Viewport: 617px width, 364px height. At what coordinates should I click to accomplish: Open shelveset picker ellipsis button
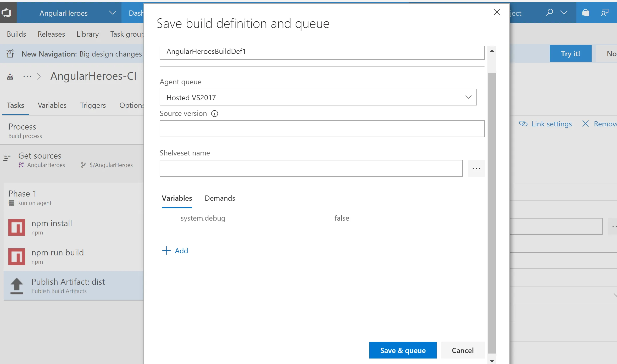476,169
